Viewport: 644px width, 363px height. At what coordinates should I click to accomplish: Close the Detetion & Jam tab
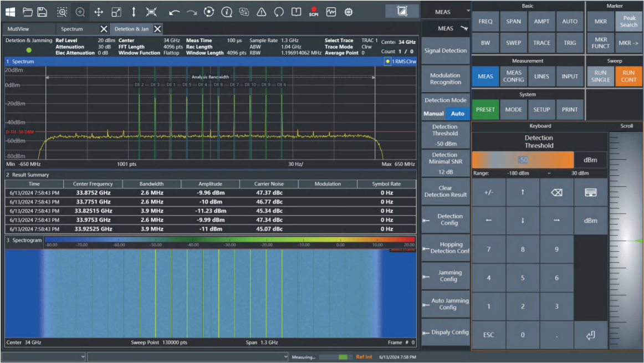(157, 29)
